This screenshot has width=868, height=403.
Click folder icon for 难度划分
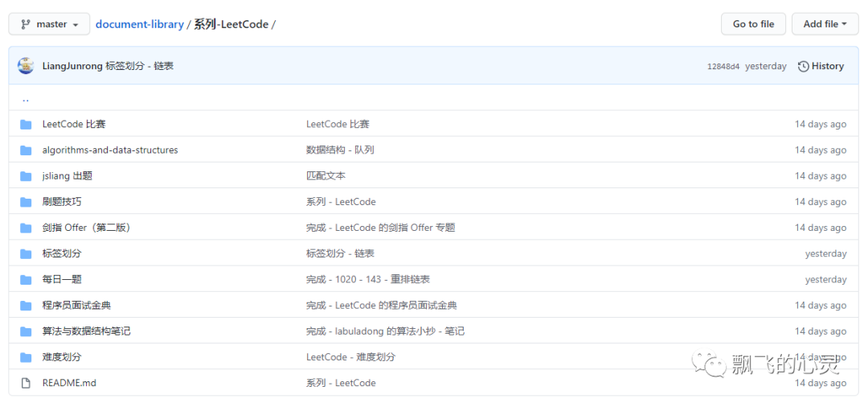[26, 357]
